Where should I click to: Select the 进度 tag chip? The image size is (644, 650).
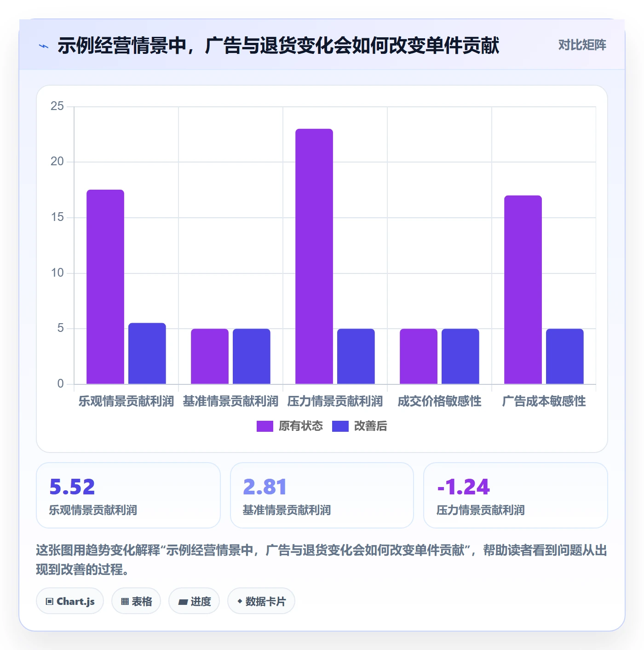point(194,601)
